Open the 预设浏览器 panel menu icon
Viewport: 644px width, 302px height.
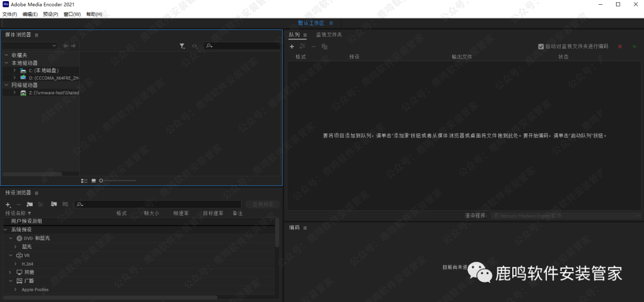[36, 193]
